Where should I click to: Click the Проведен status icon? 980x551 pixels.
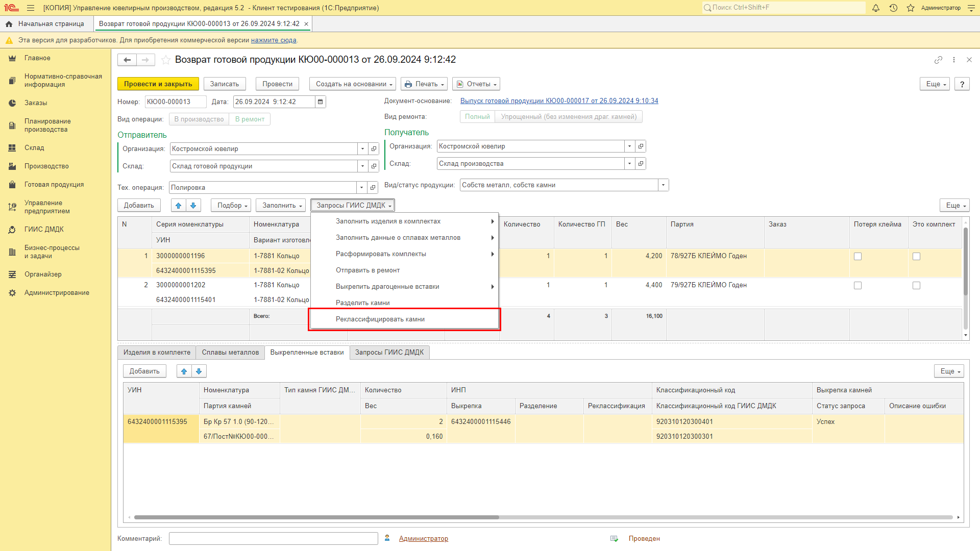point(614,539)
